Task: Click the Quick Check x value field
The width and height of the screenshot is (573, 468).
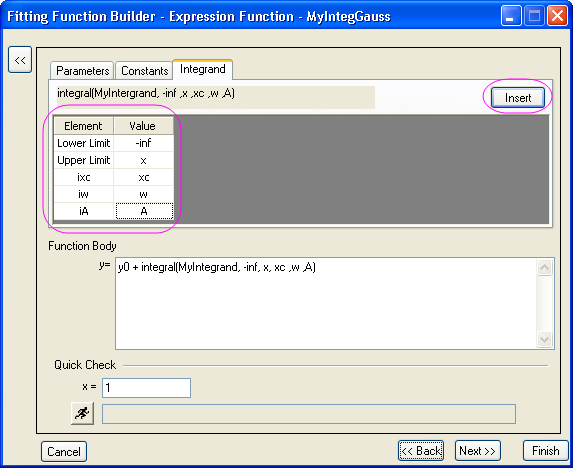Action: click(146, 388)
